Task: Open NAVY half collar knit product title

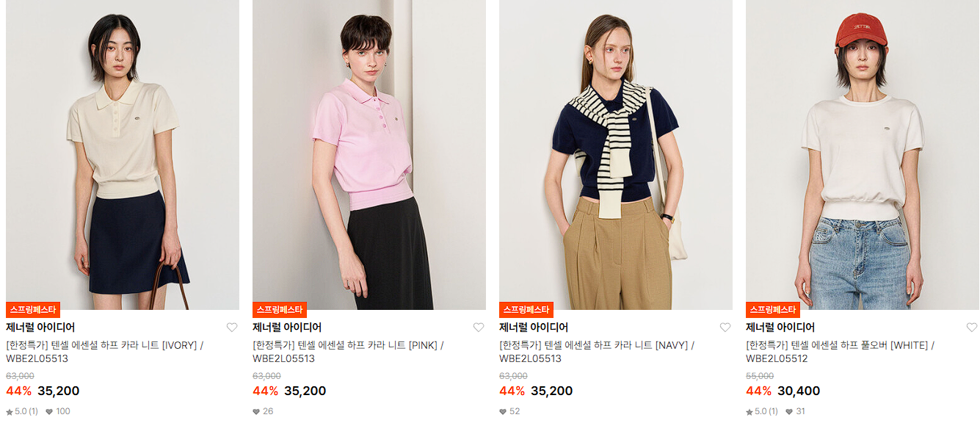Action: click(x=597, y=352)
